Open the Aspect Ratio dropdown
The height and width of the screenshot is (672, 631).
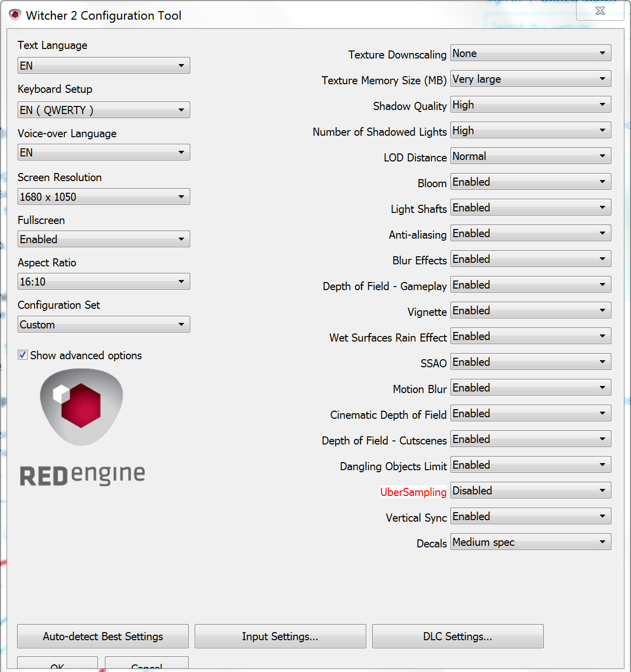click(104, 282)
